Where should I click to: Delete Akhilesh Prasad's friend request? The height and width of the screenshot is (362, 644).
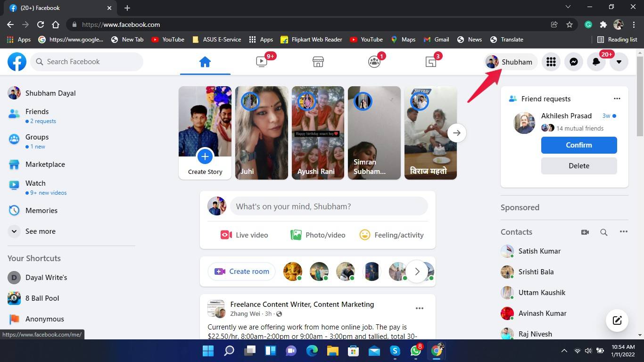click(578, 165)
